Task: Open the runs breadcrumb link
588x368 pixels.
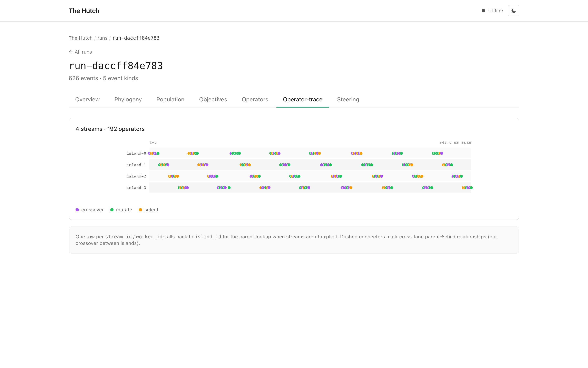Action: 102,38
